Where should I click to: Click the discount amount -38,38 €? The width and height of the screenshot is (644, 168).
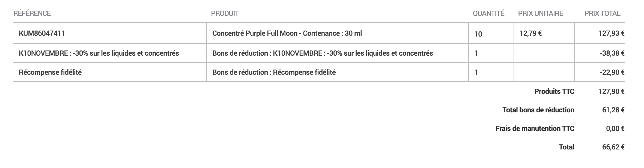coord(612,53)
